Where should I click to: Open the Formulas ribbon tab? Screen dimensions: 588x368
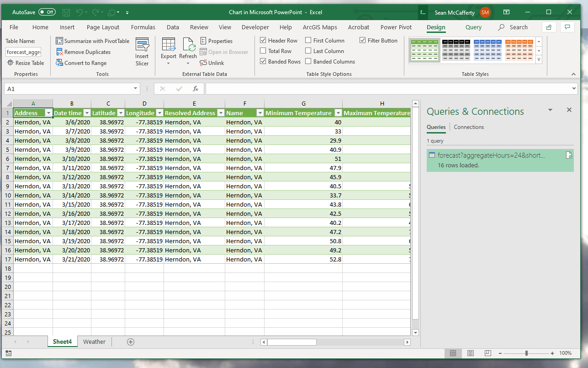coord(143,27)
